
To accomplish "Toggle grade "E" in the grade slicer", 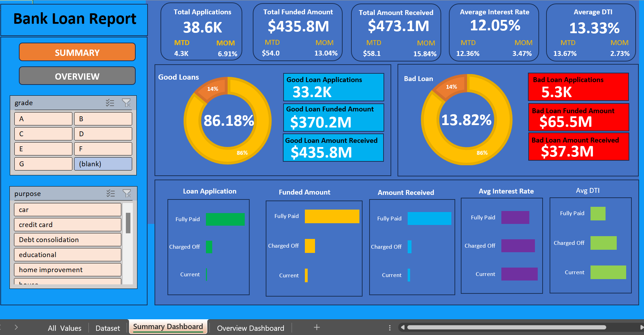I will pos(43,148).
